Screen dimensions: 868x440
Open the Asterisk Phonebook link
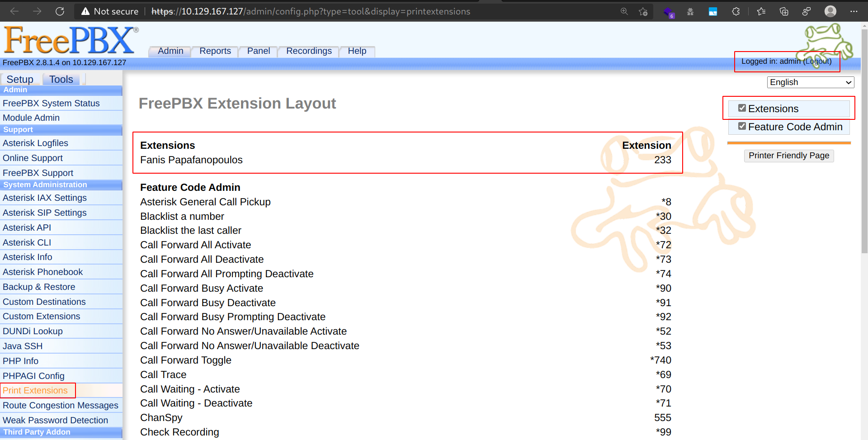(x=42, y=272)
